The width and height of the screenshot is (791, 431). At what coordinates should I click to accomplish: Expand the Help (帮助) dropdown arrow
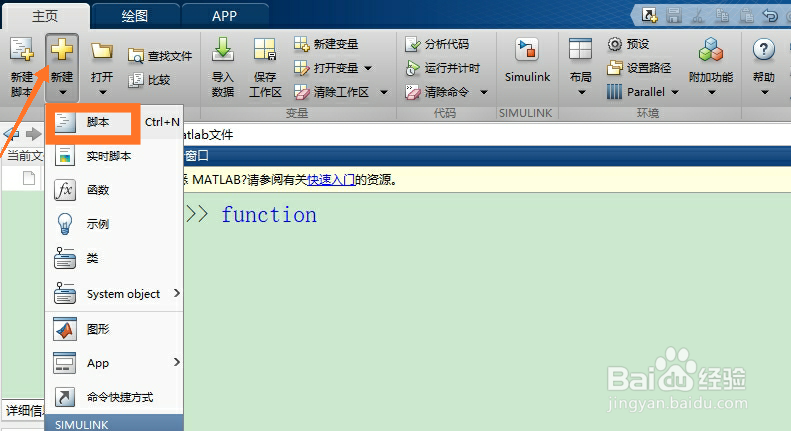tap(764, 92)
